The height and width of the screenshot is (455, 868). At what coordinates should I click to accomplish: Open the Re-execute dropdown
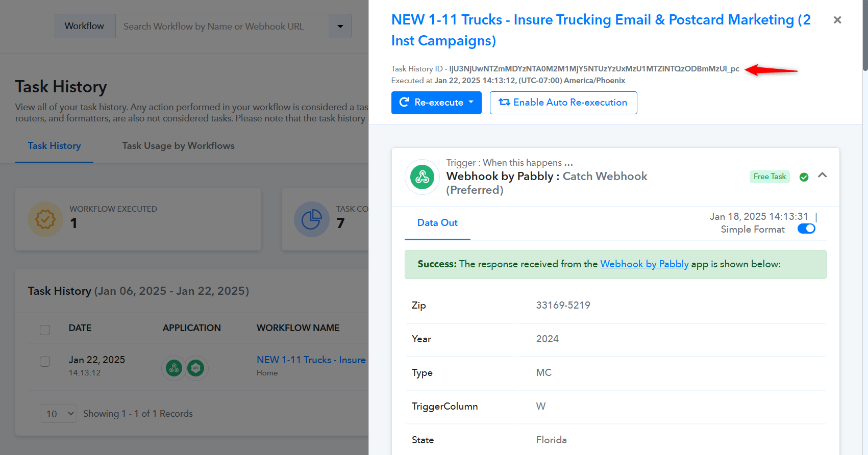436,103
